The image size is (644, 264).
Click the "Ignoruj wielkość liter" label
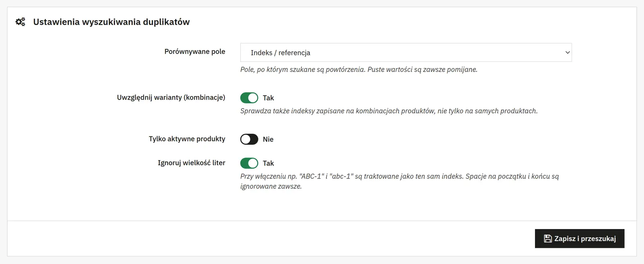click(192, 163)
